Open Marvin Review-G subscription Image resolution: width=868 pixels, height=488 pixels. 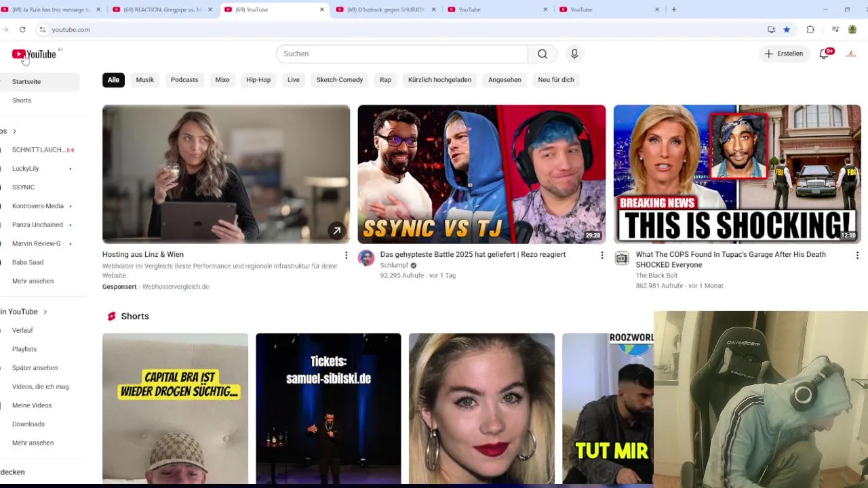click(37, 244)
